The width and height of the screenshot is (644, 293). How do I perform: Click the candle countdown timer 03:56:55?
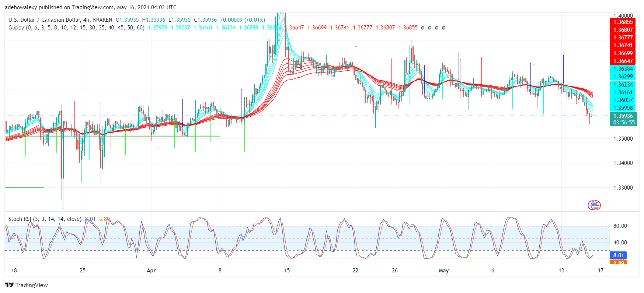coord(623,123)
